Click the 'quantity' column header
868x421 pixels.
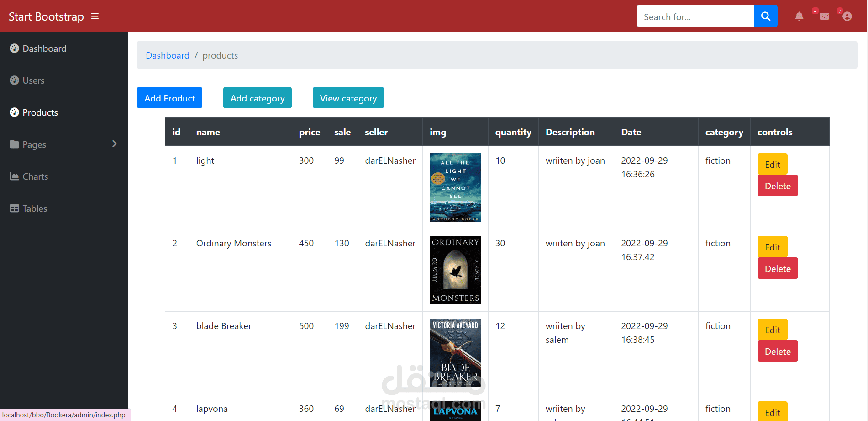(x=513, y=132)
